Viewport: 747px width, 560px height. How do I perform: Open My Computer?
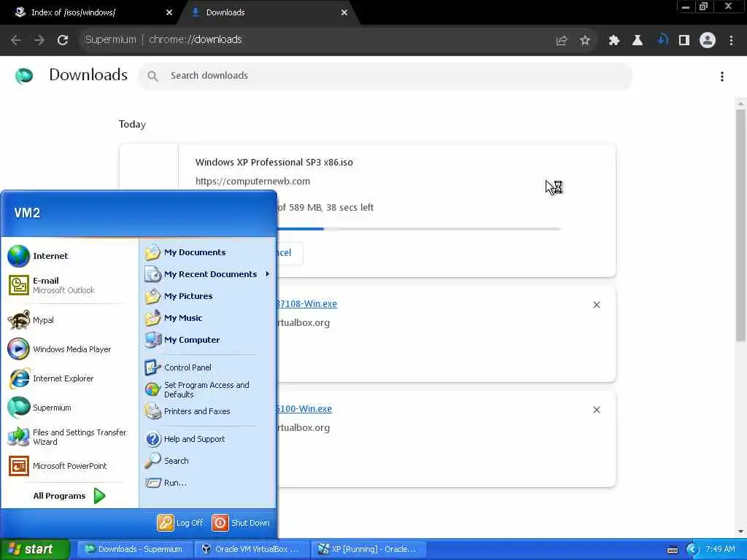pos(182,340)
